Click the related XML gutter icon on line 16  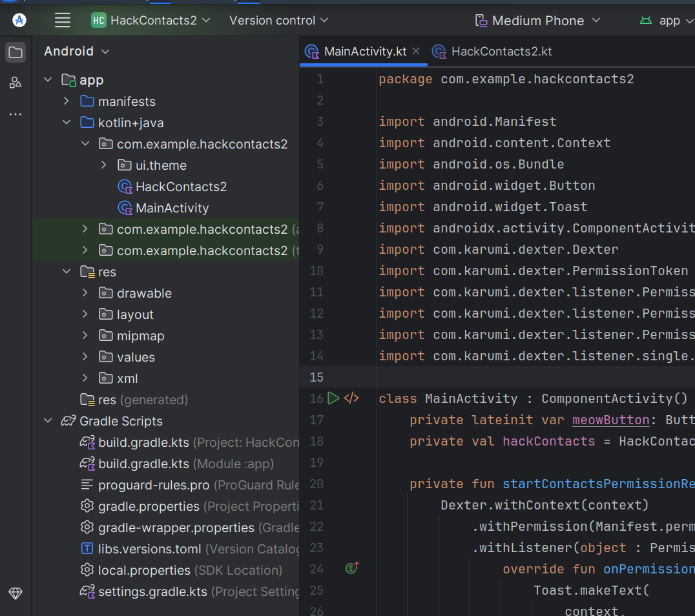point(351,398)
